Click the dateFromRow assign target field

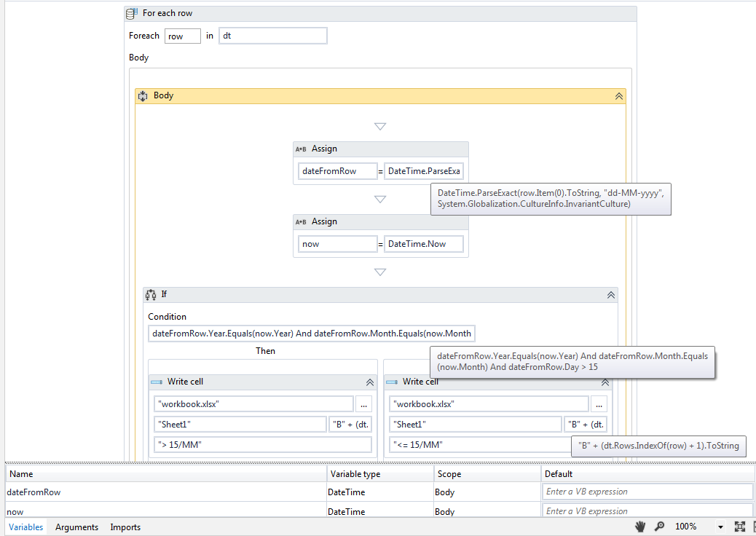pos(337,171)
